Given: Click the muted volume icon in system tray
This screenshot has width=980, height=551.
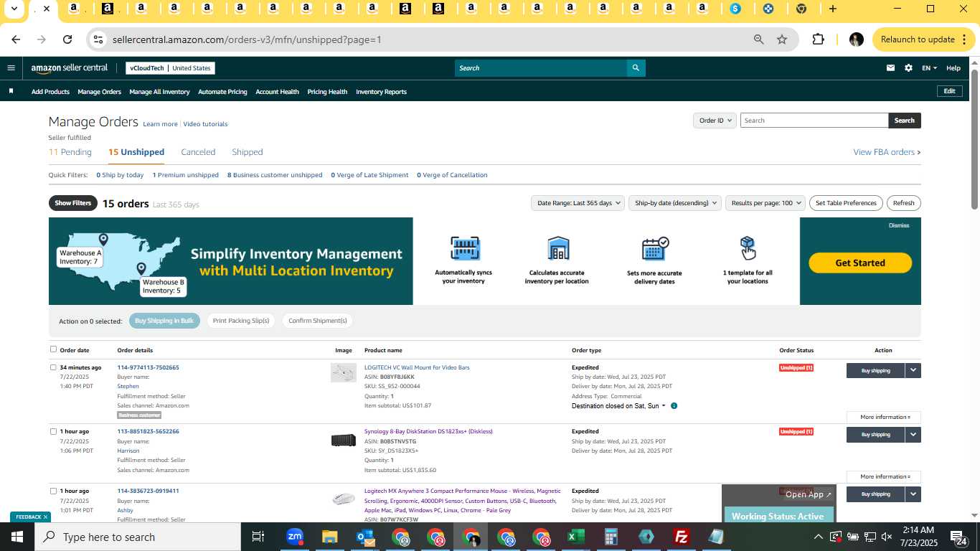Looking at the screenshot, I should (x=887, y=537).
